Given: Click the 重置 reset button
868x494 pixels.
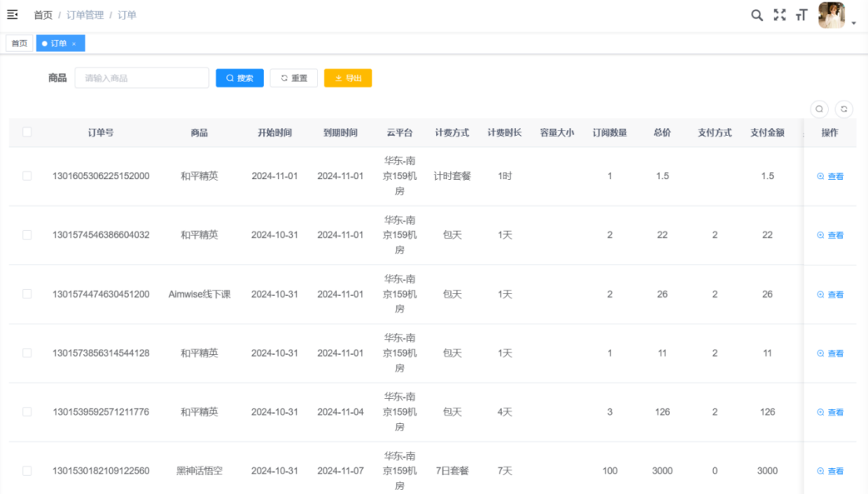Looking at the screenshot, I should tap(294, 79).
